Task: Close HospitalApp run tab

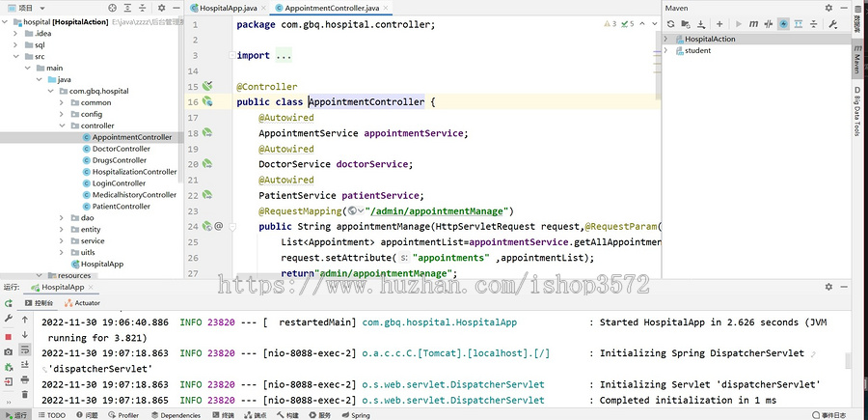Action: [90, 287]
